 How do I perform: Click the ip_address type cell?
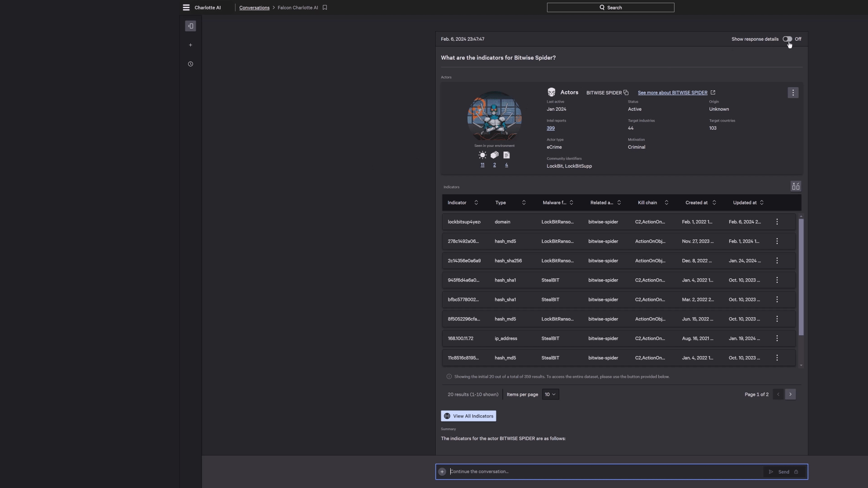[506, 338]
